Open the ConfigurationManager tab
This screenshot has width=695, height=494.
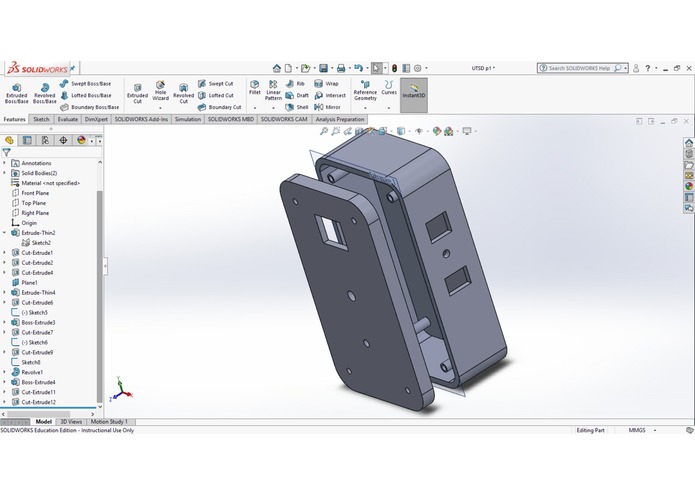(45, 140)
